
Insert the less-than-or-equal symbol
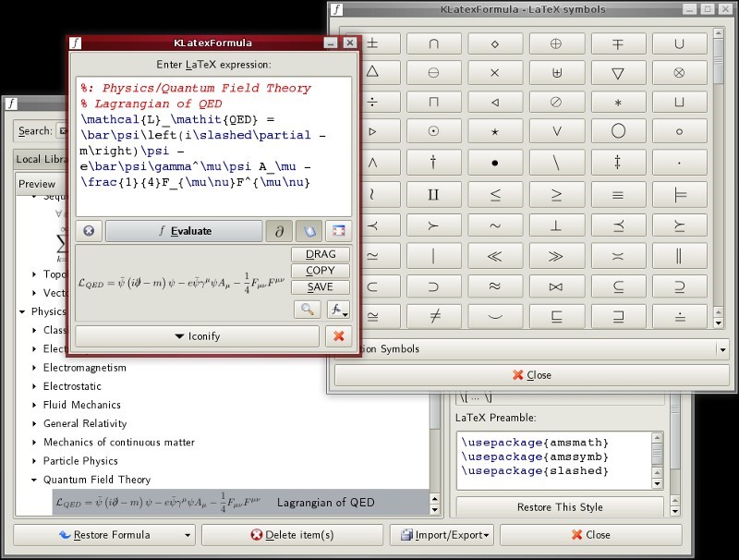click(494, 195)
